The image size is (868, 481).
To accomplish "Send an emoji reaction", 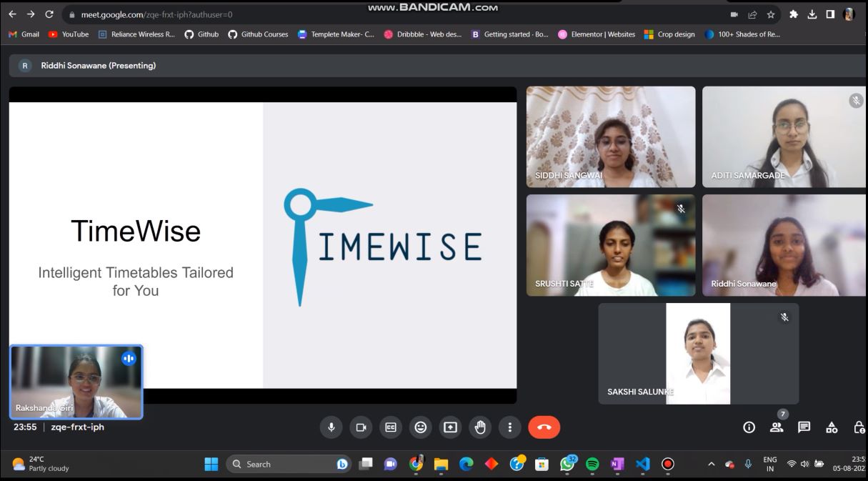I will click(x=420, y=427).
